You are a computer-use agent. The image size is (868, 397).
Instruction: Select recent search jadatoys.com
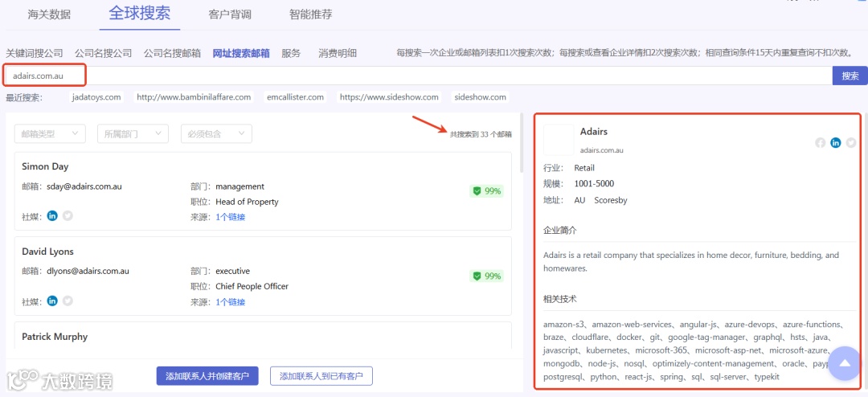tap(96, 97)
